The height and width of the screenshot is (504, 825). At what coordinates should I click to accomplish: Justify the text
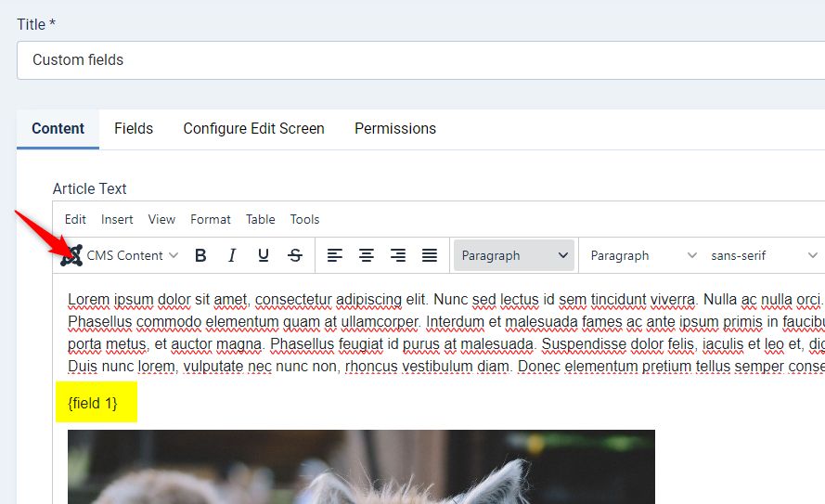point(430,255)
